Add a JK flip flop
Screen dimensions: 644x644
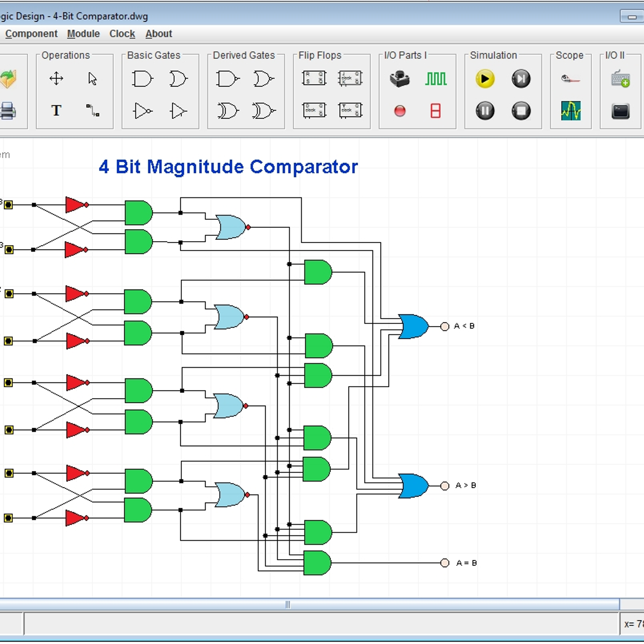click(x=351, y=78)
